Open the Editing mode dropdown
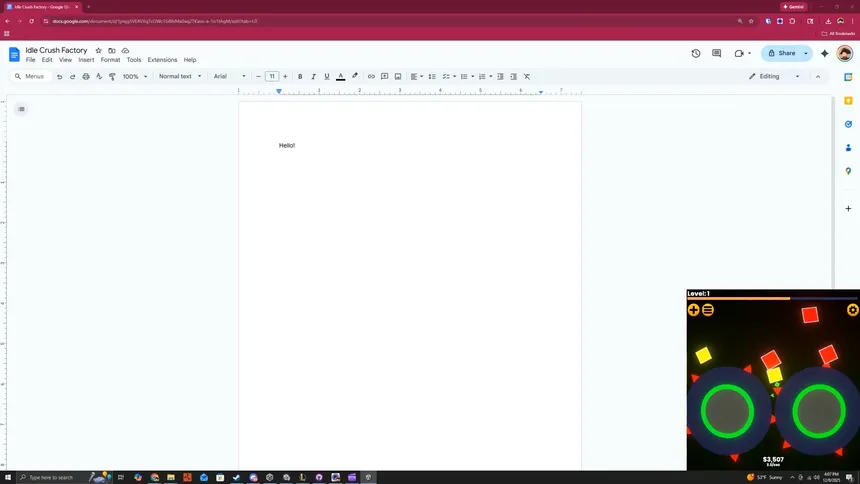Screen dimensions: 860x484 pyautogui.click(x=775, y=76)
